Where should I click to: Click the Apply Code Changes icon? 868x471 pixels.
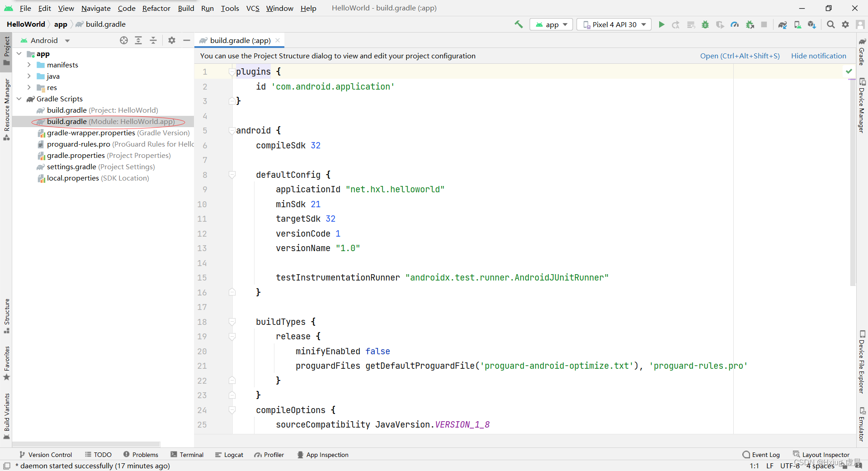click(691, 24)
